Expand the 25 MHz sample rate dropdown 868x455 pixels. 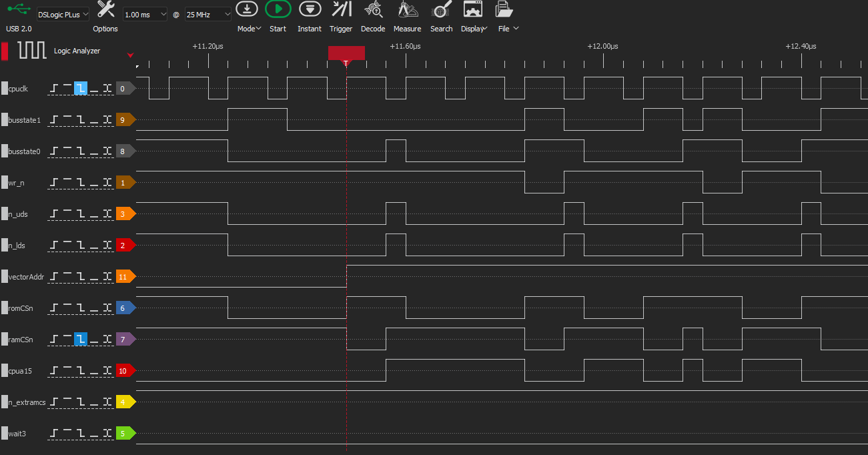click(208, 14)
